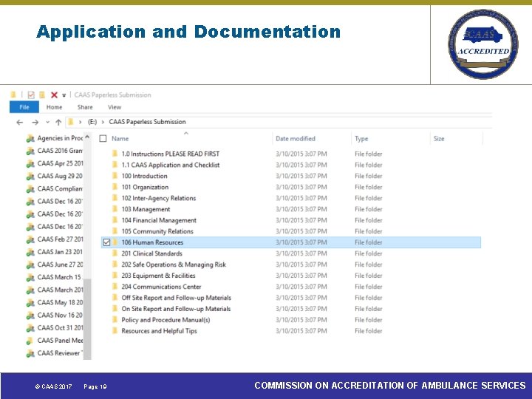Select the 106 Human Resources folder name
The image size is (532, 399).
pos(152,242)
